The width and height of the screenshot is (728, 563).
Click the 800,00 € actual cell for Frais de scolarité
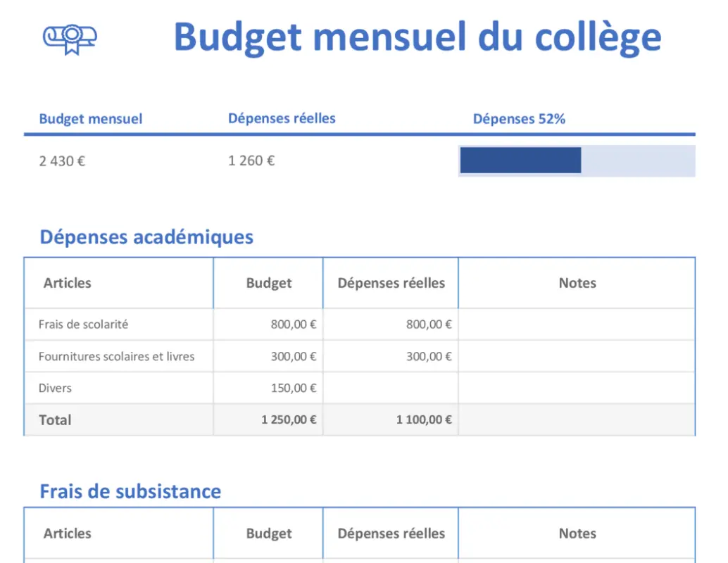[x=391, y=324]
